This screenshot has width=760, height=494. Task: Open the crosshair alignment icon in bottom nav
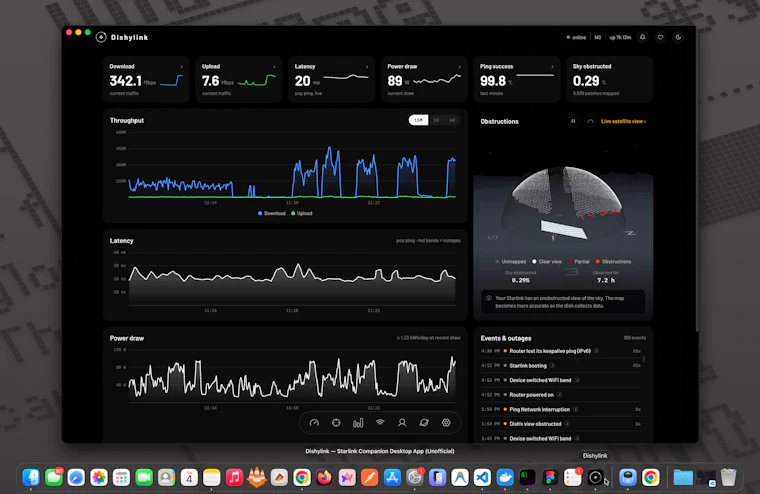click(336, 423)
